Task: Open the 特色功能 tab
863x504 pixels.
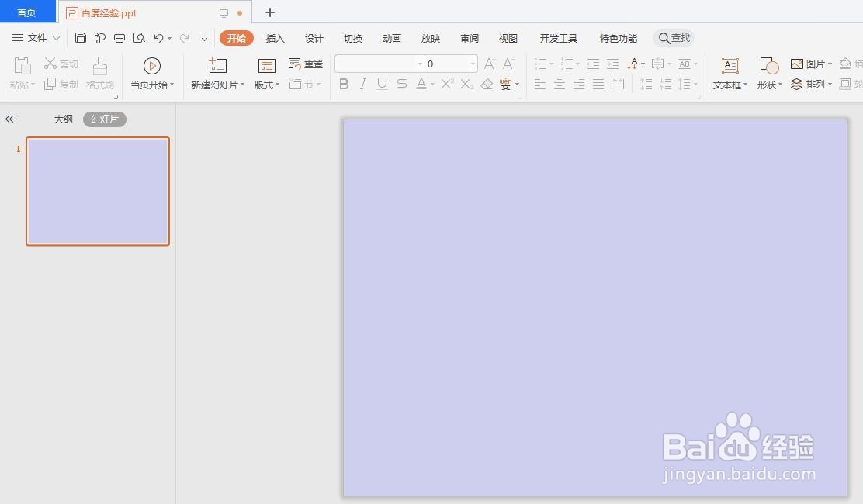Action: coord(618,38)
